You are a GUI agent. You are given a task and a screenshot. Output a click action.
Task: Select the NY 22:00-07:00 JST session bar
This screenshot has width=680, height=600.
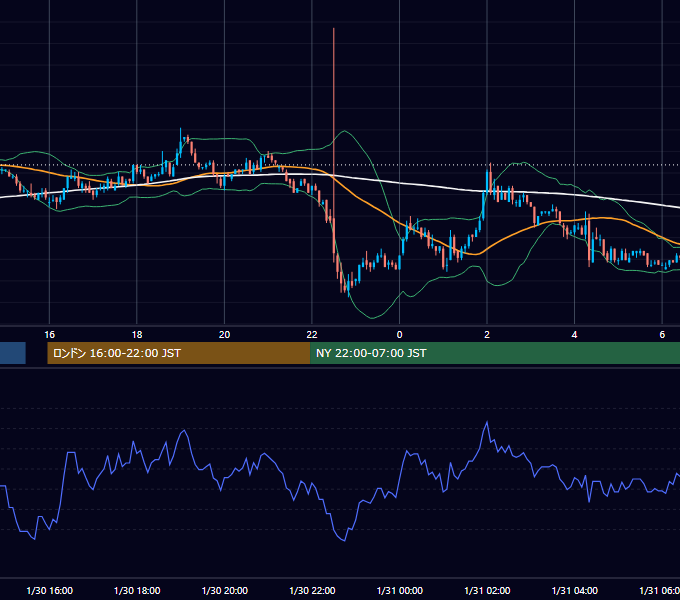coord(495,353)
